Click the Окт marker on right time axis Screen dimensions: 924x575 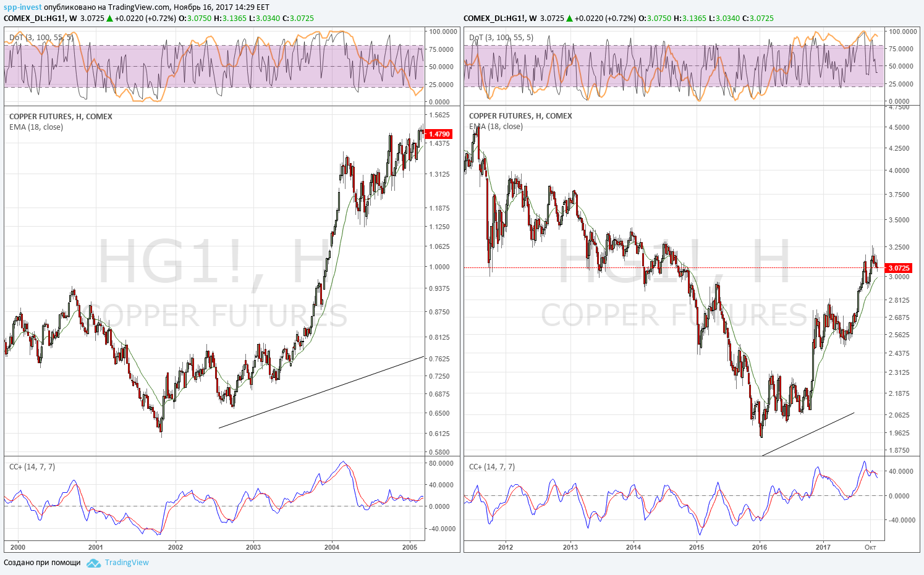(870, 547)
